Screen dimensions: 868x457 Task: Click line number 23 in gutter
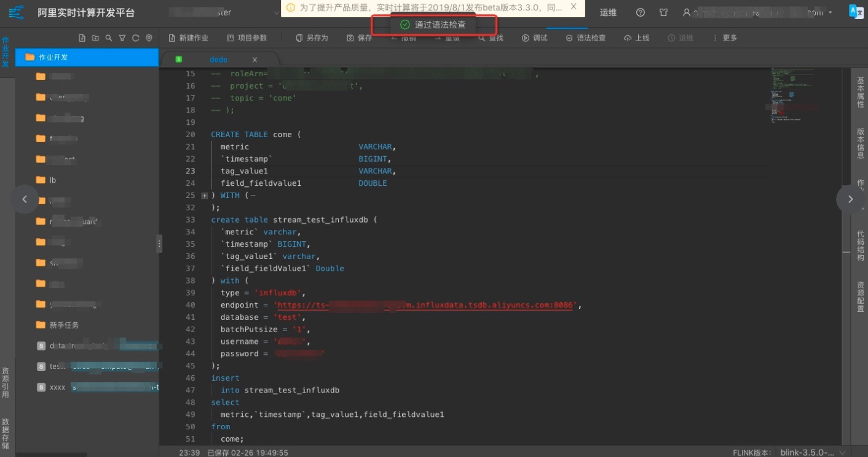point(190,171)
